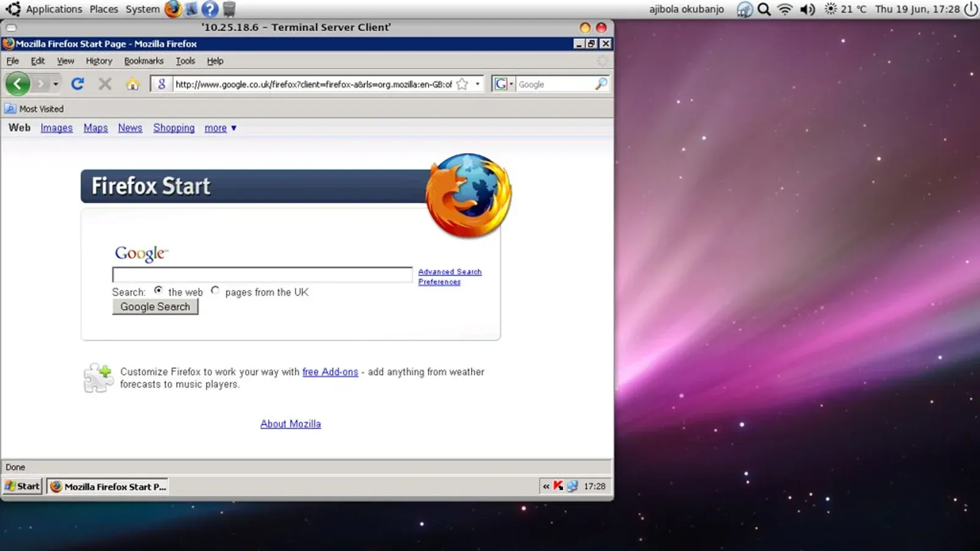Click the search magnifier in Google search box
Image resolution: width=980 pixels, height=551 pixels.
point(601,84)
